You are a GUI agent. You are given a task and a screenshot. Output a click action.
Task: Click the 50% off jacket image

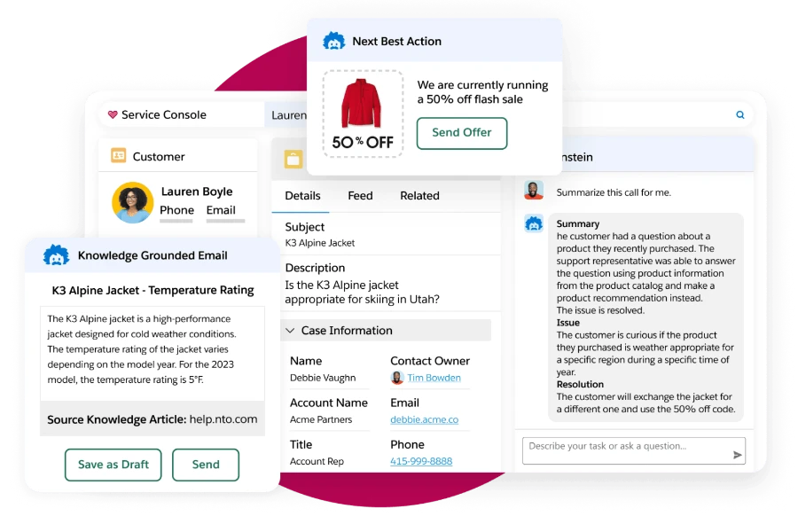pyautogui.click(x=363, y=111)
